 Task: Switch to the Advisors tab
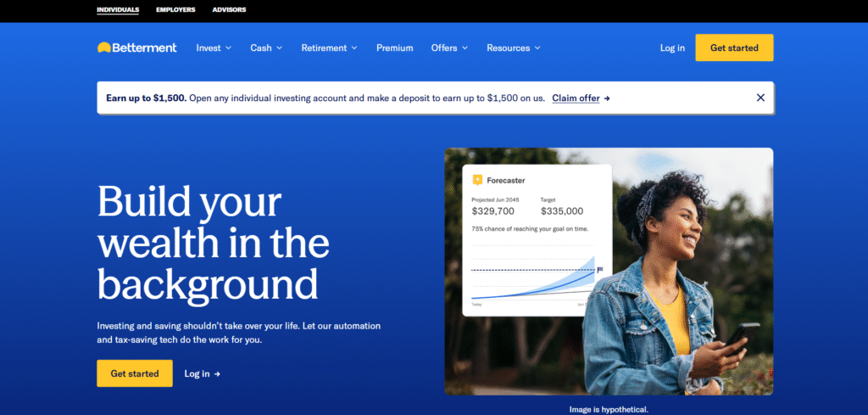pos(229,10)
